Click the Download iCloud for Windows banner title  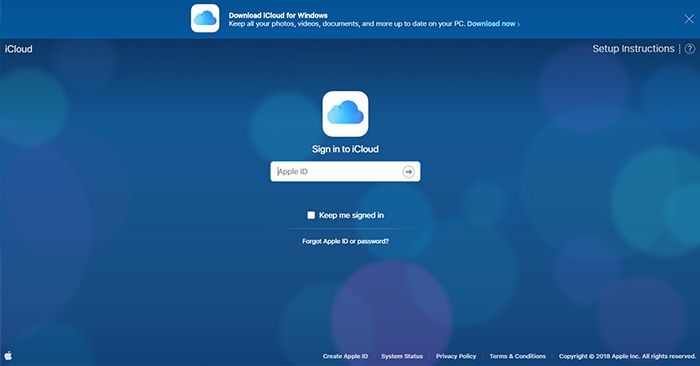(278, 15)
